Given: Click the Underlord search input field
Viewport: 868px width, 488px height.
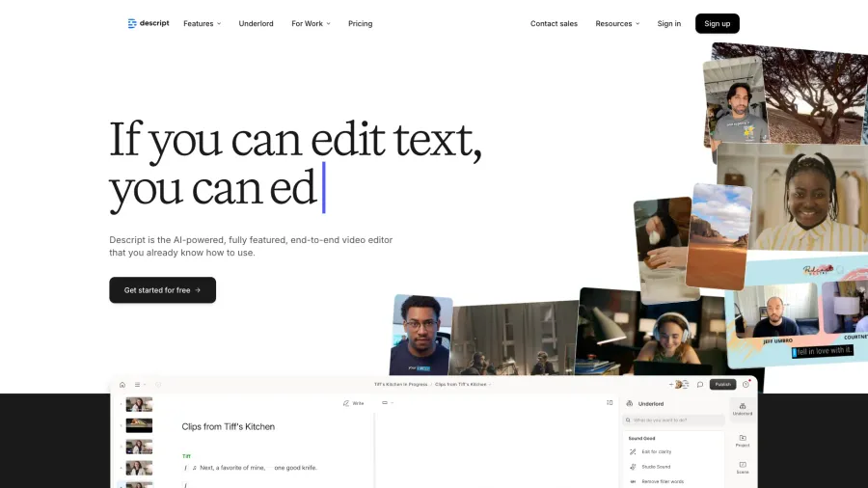Looking at the screenshot, I should point(673,420).
